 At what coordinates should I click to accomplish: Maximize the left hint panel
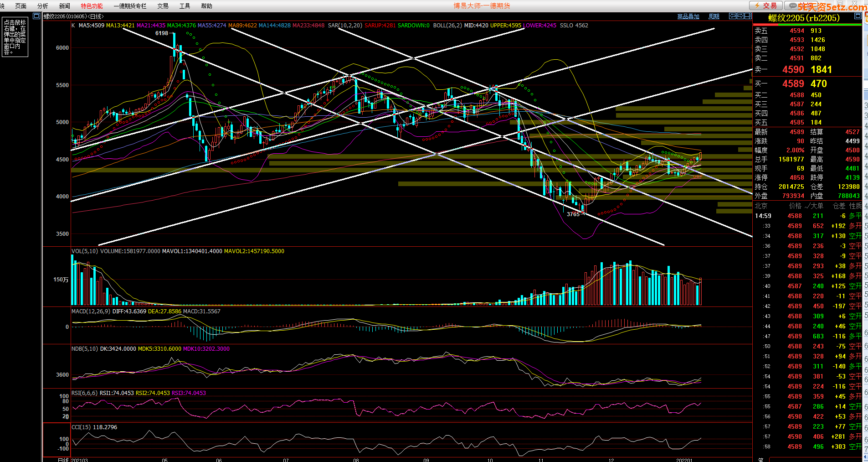(36, 16)
